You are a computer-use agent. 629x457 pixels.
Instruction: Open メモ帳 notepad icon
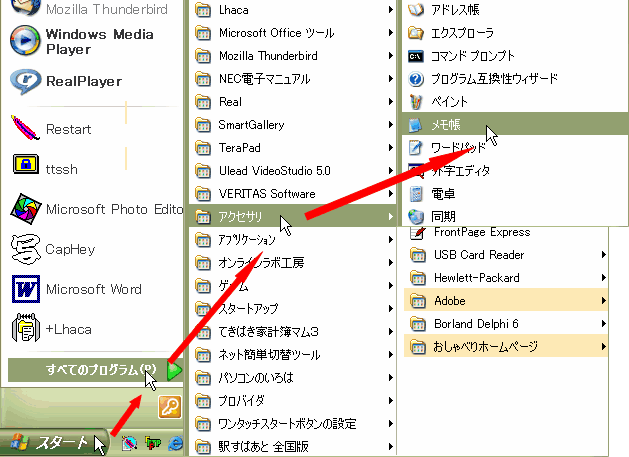coord(415,125)
